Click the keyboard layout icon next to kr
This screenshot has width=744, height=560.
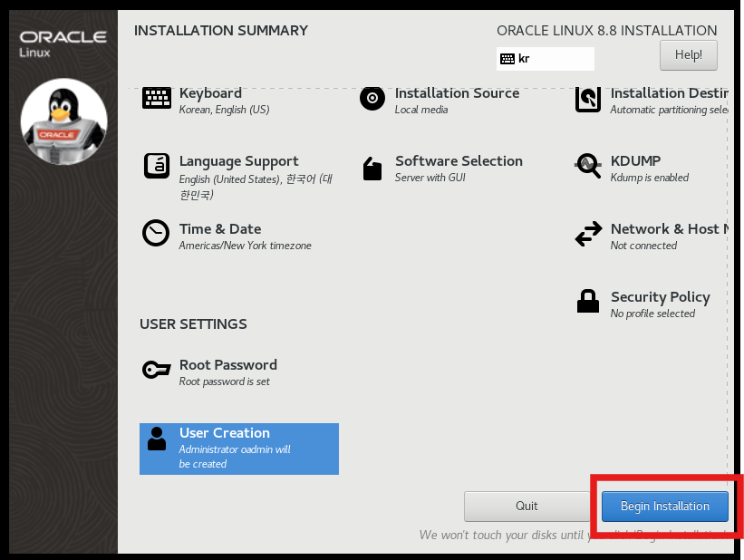[507, 59]
